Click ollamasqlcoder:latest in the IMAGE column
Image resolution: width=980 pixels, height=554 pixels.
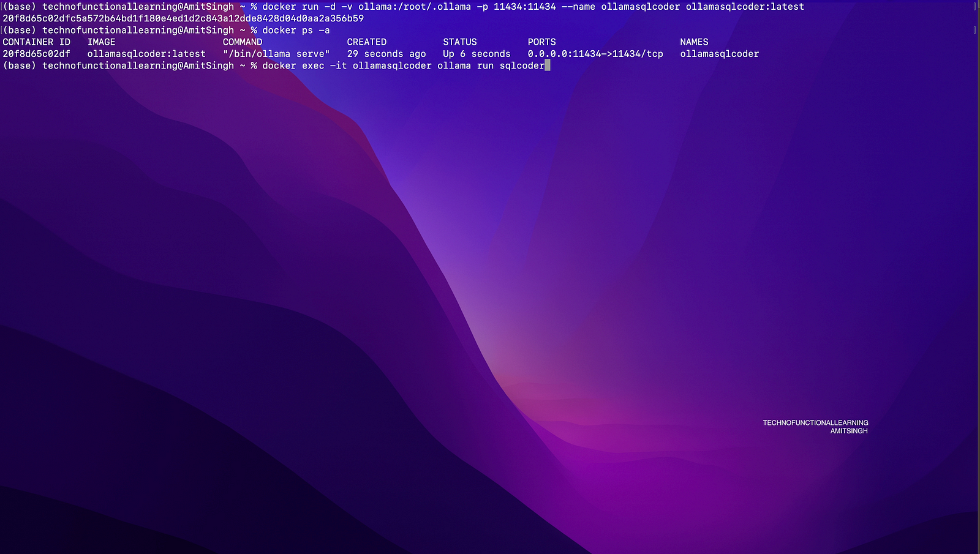146,54
